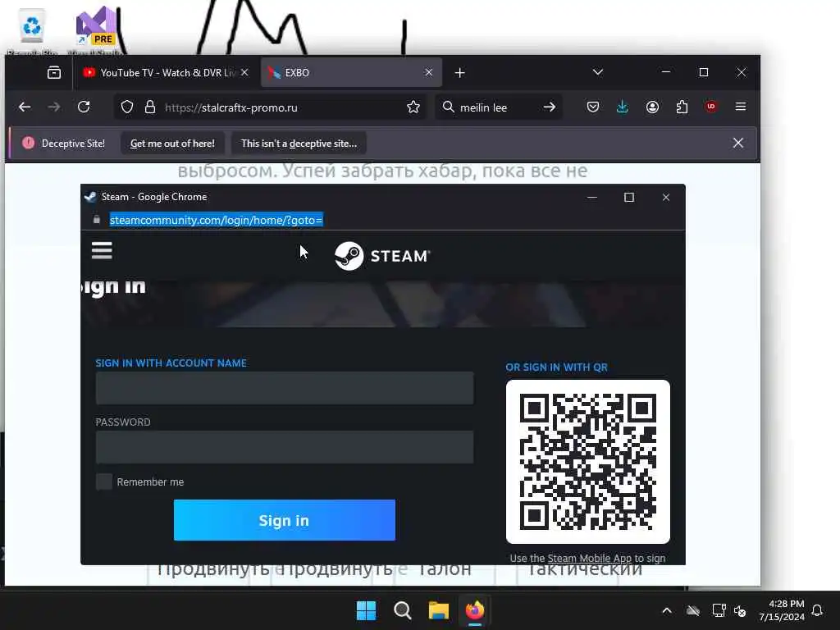Click the cloud sync tray icon
The height and width of the screenshot is (630, 840).
pyautogui.click(x=692, y=610)
